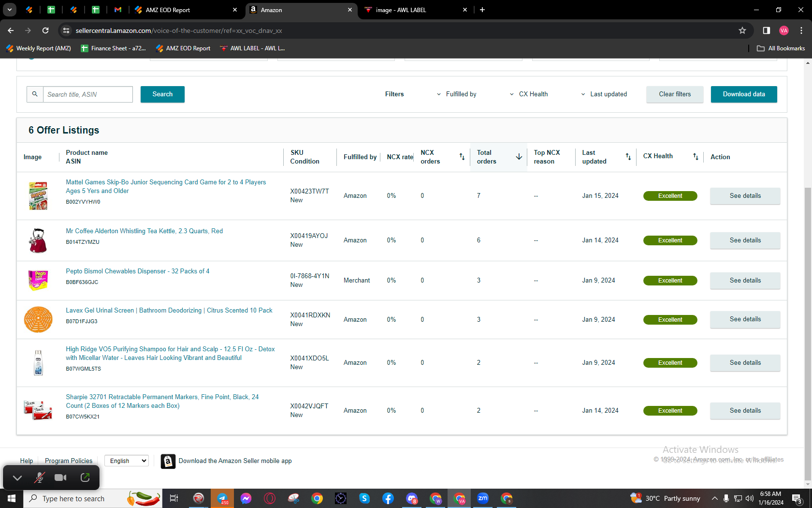See details for Pepto Bismol Chewables
Image resolution: width=812 pixels, height=508 pixels.
click(x=745, y=281)
